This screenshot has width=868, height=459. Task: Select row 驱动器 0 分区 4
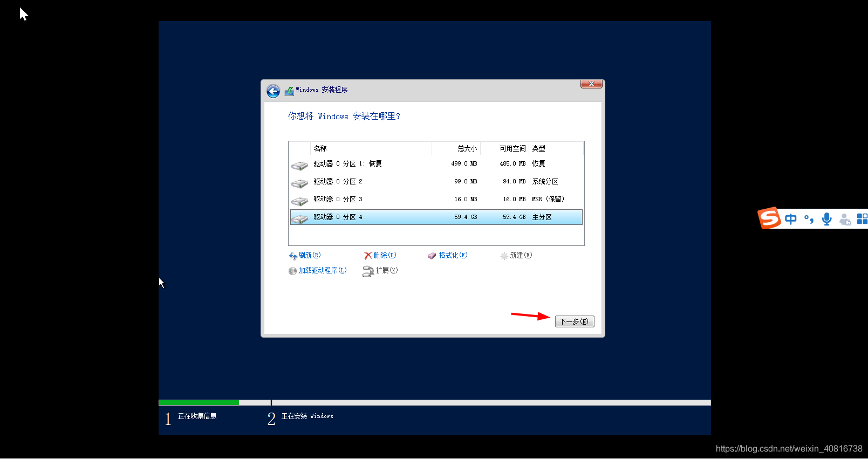(436, 217)
